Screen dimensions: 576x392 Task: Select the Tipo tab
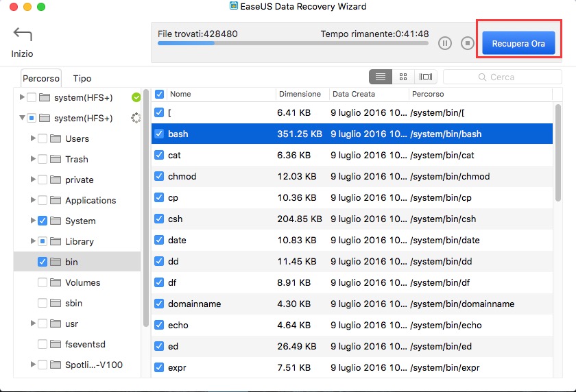[x=82, y=78]
